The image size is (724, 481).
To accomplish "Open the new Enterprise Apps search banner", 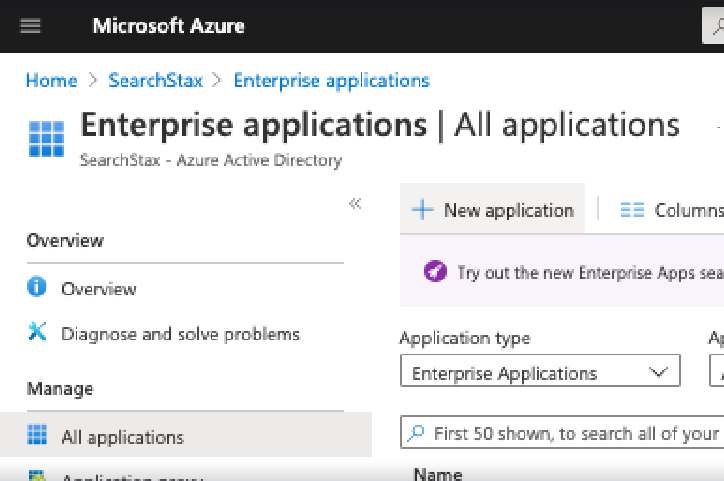I will [562, 271].
